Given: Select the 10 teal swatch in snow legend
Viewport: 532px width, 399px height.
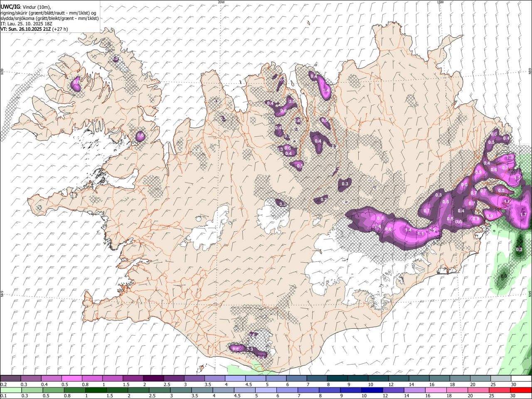Looking at the screenshot, I should pos(379,378).
